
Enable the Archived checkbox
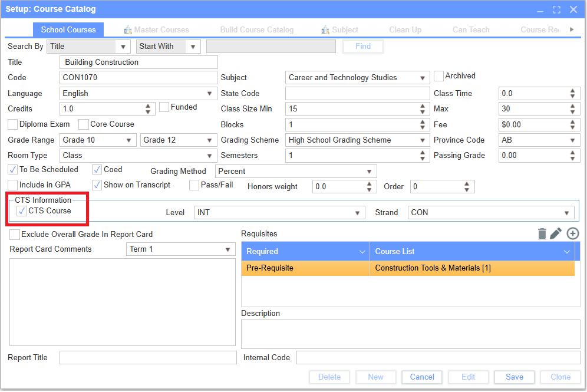click(438, 76)
